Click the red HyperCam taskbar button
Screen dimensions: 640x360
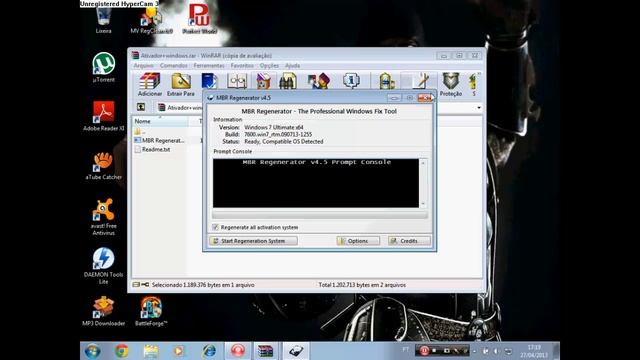point(238,351)
